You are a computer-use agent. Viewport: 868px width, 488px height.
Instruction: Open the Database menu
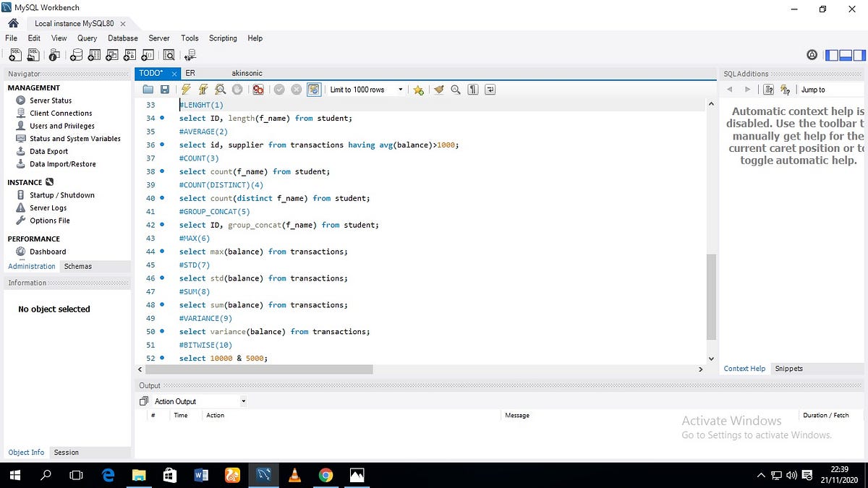[122, 38]
